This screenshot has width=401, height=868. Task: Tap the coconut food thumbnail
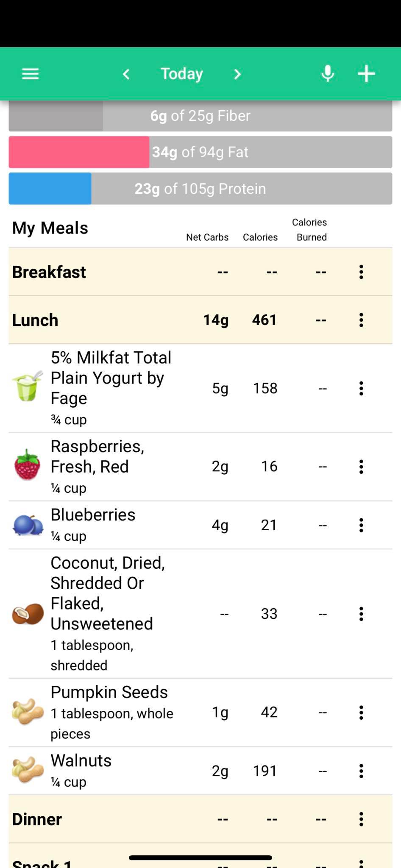pyautogui.click(x=28, y=614)
